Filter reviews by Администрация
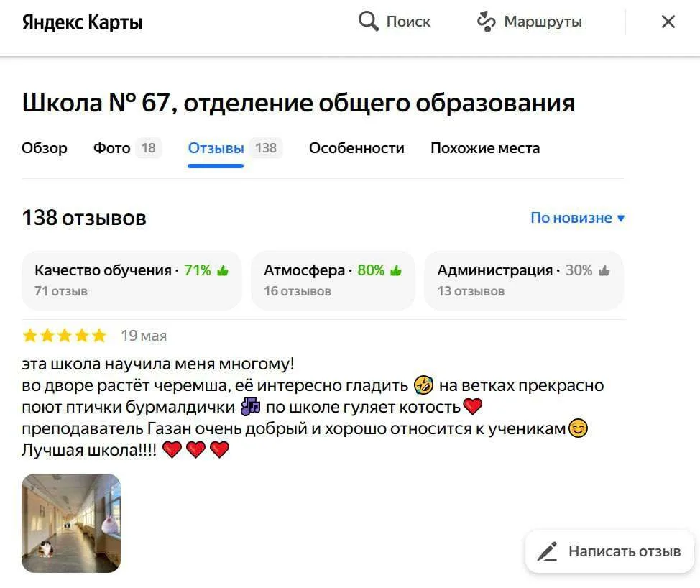 point(524,280)
